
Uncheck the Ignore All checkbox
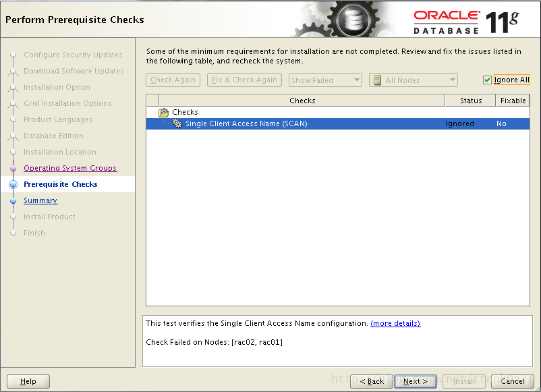487,80
